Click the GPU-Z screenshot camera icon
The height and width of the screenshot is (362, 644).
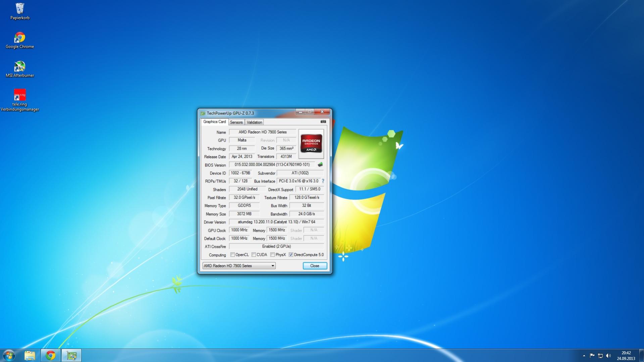[323, 122]
